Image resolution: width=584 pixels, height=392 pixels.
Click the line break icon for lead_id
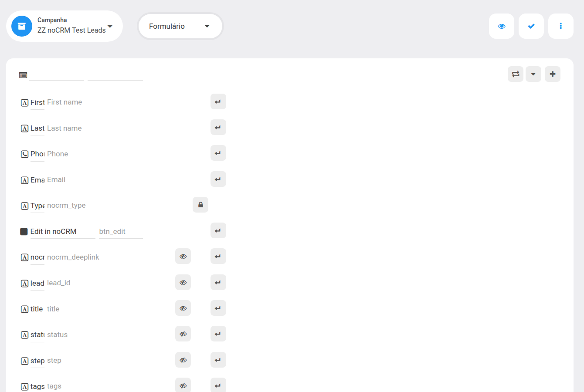(218, 282)
